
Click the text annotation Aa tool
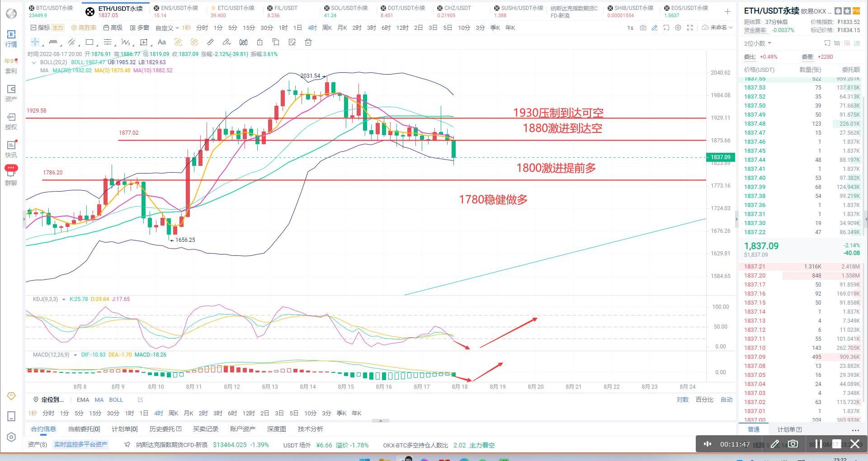click(161, 42)
